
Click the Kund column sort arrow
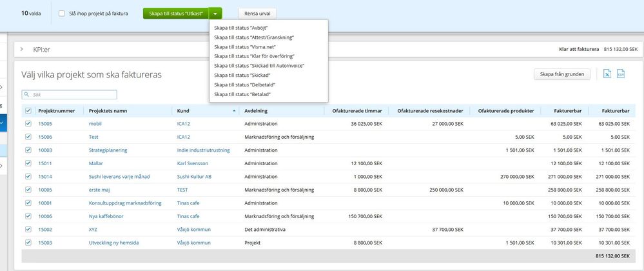[234, 111]
